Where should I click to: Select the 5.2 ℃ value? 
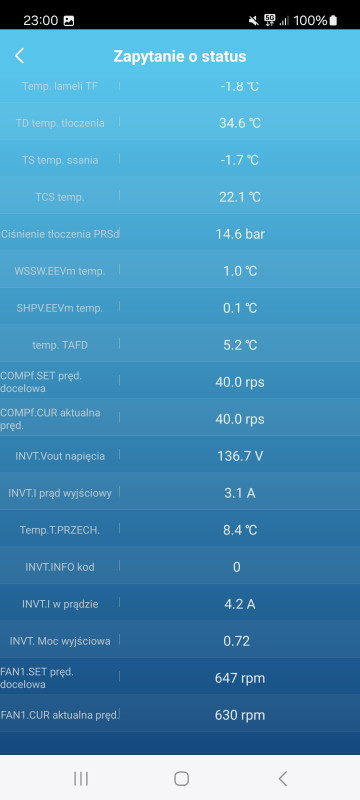[x=240, y=345]
